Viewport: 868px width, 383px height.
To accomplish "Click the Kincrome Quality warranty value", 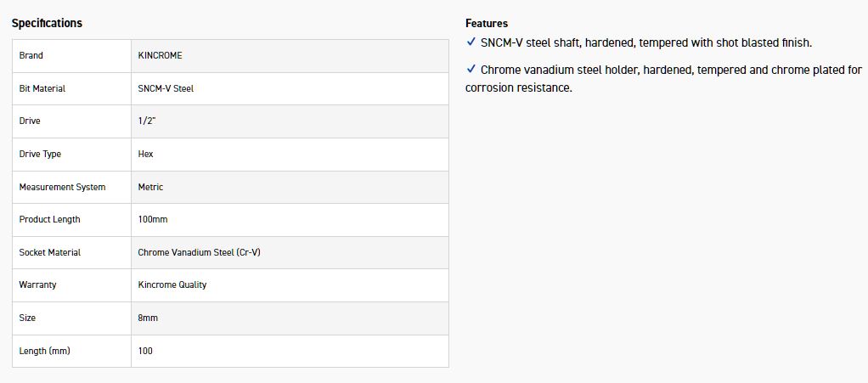I will pos(172,284).
